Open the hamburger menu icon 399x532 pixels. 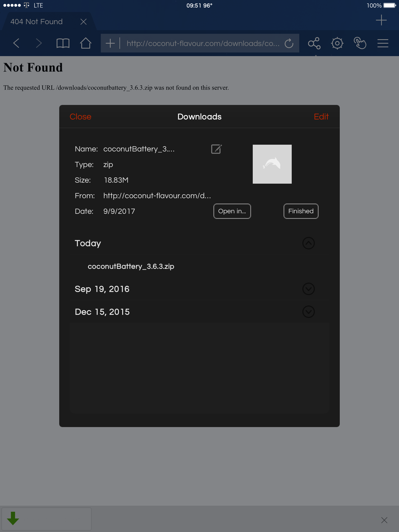[383, 43]
